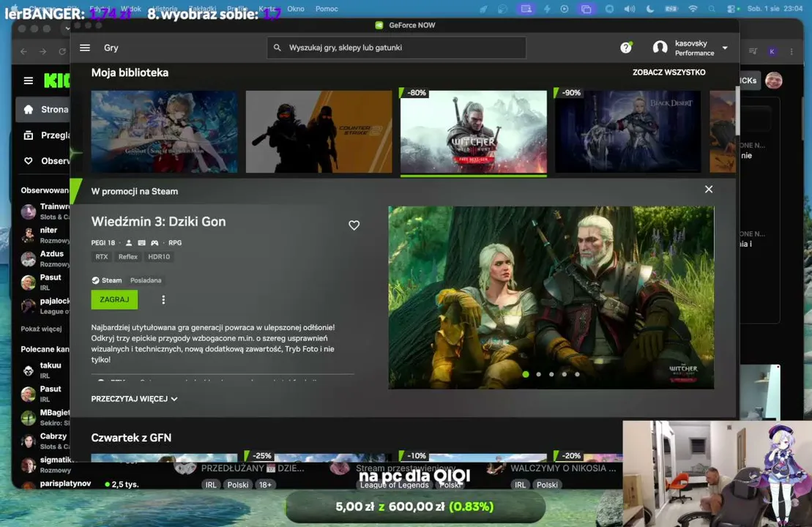Click the Gry header label
The width and height of the screenshot is (812, 527).
point(111,48)
